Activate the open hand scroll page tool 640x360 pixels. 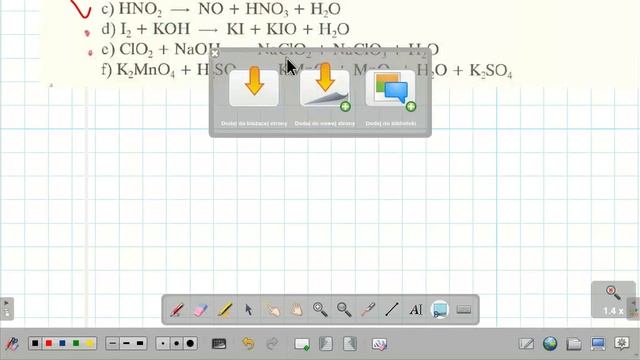point(296,310)
